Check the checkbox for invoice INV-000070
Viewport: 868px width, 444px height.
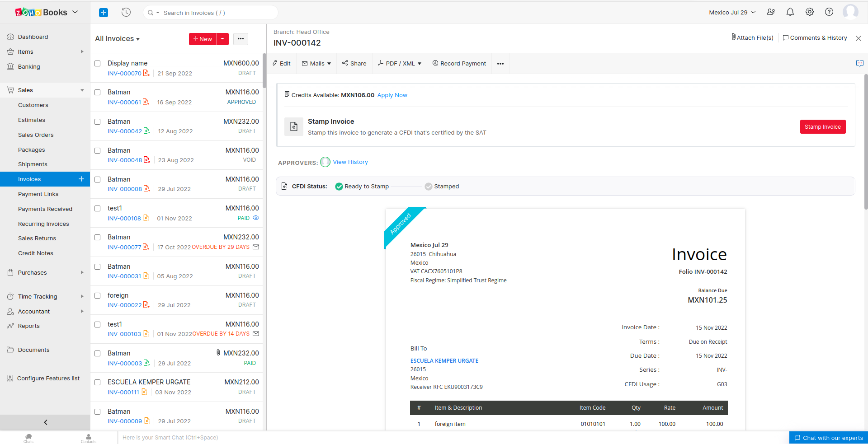[97, 63]
